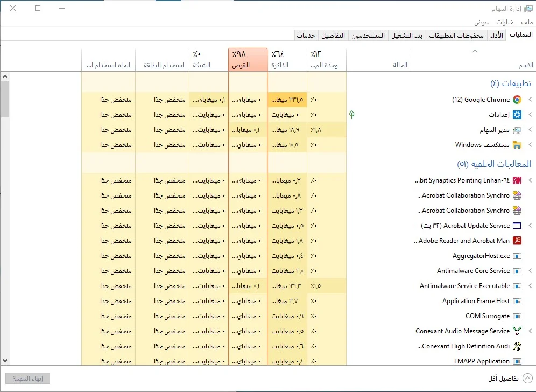Switch to the الأداء tab
Viewport: 536px width, 392px height.
(497, 35)
